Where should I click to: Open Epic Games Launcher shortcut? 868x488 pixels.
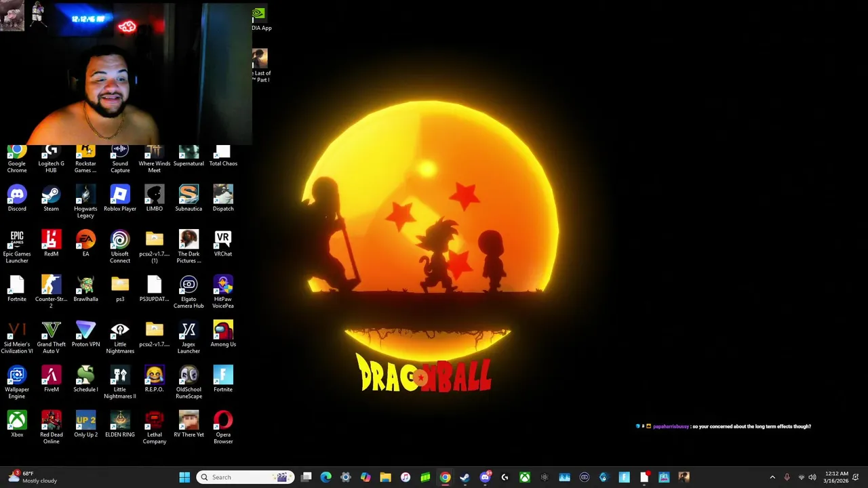click(17, 247)
